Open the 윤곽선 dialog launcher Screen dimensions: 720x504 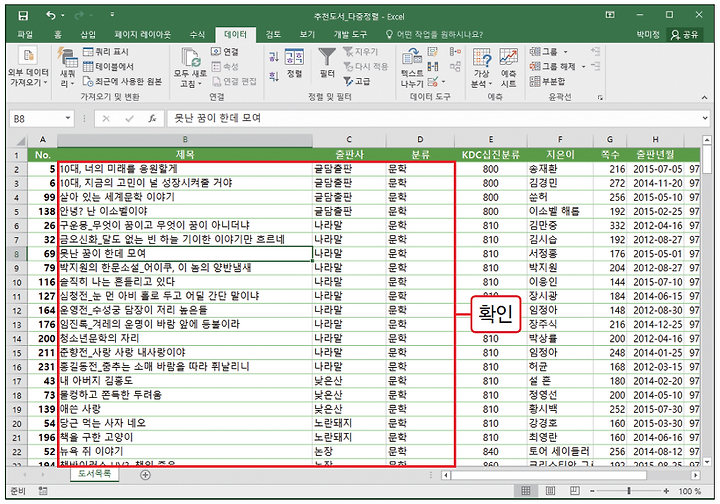click(x=600, y=97)
